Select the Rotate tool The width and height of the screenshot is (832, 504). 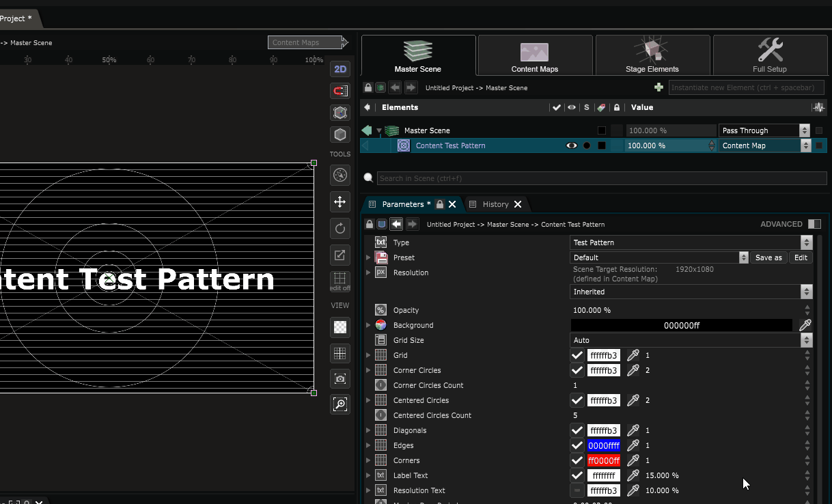click(x=339, y=228)
